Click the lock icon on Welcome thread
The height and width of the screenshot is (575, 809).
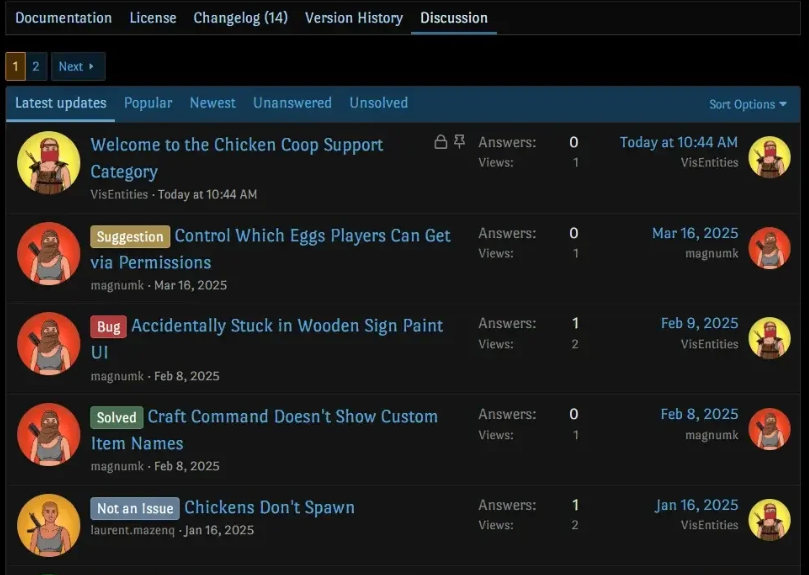(x=440, y=143)
